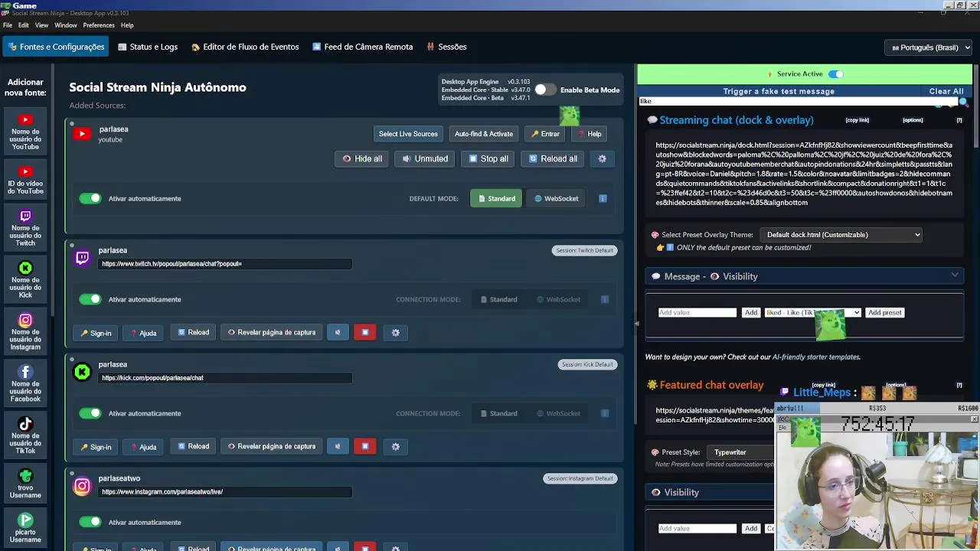Mute audio for the Twitch source
This screenshot has width=980, height=551.
(338, 332)
